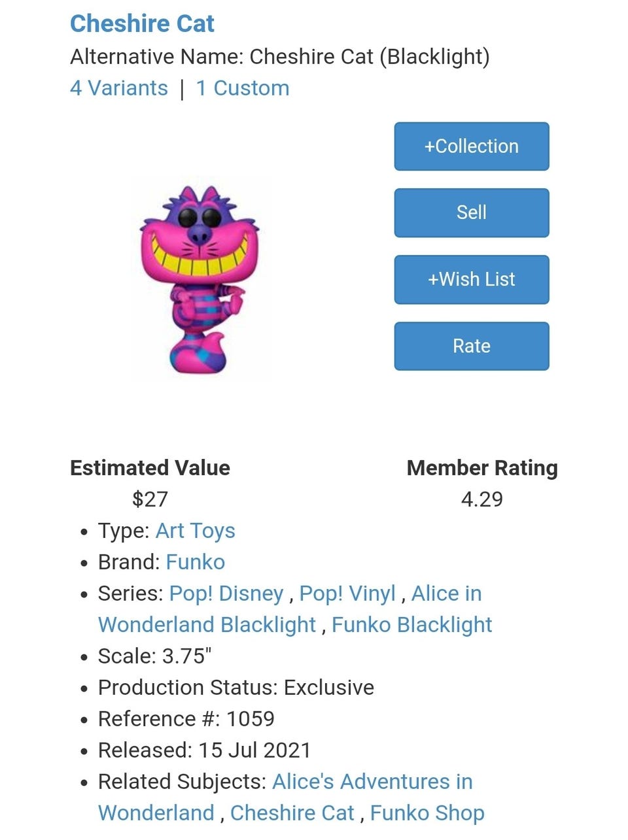Click the 4.29 member rating value

point(481,499)
